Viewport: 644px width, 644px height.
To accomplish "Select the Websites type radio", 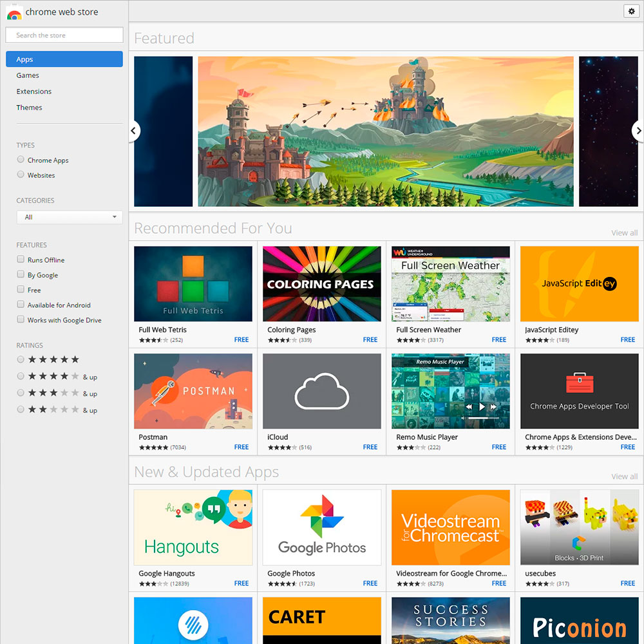I will click(21, 175).
